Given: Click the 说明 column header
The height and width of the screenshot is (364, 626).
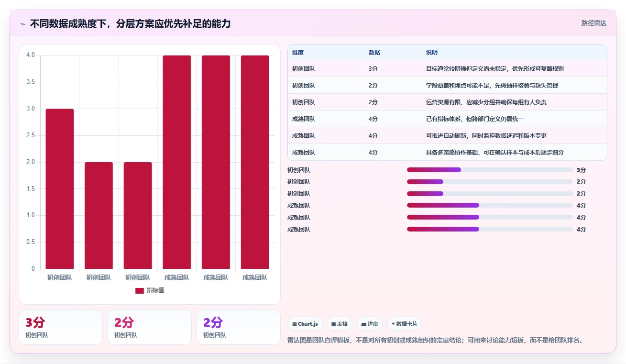Looking at the screenshot, I should (x=432, y=53).
